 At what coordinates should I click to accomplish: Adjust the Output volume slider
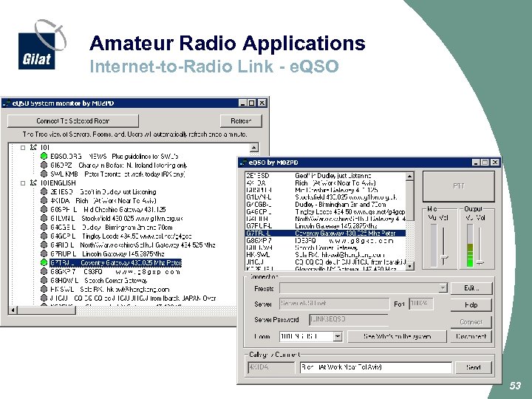pyautogui.click(x=480, y=262)
